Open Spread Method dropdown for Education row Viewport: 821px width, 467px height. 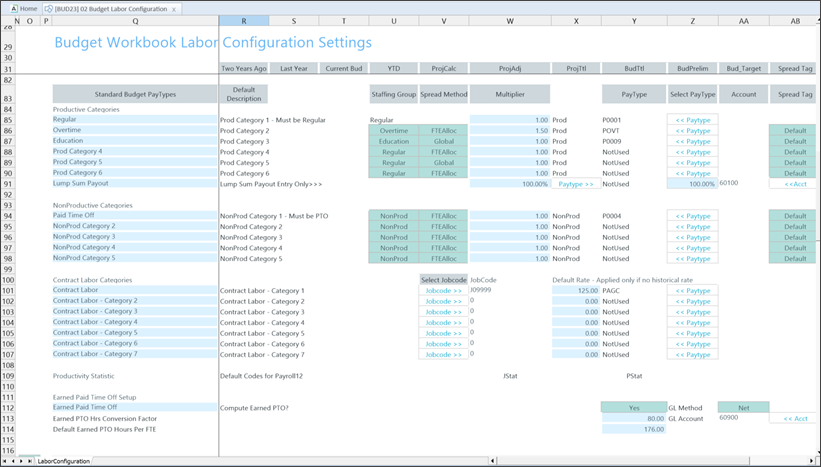(444, 142)
